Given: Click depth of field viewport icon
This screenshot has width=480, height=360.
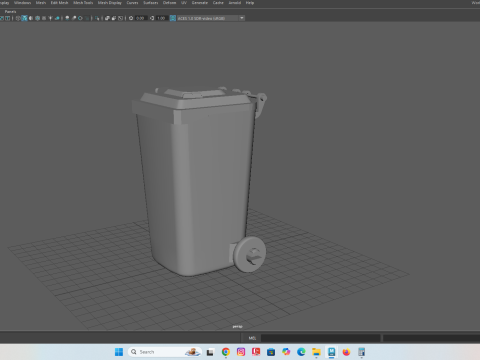Looking at the screenshot, I should coord(87,18).
